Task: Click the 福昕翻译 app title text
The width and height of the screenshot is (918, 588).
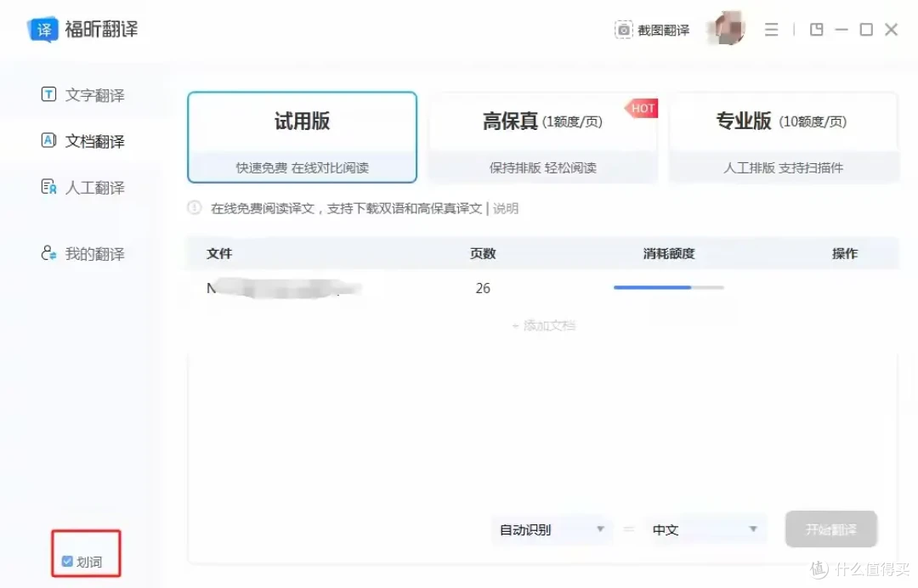Action: click(101, 29)
